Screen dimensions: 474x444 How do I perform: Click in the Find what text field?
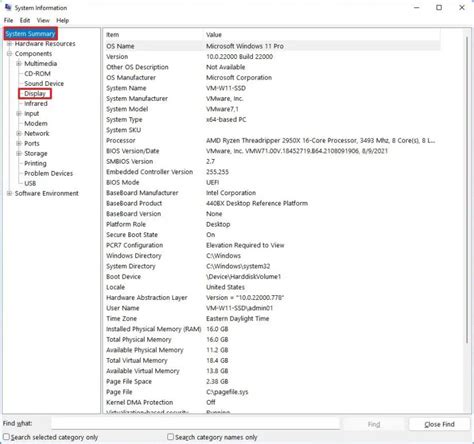(x=195, y=424)
